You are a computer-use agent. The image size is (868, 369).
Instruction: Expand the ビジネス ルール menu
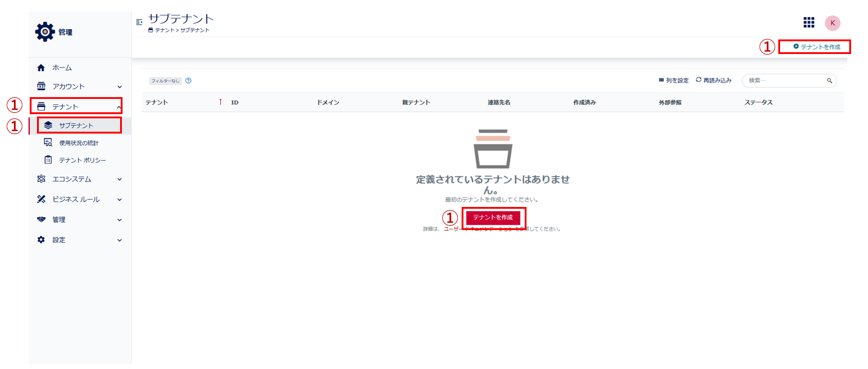click(x=76, y=199)
